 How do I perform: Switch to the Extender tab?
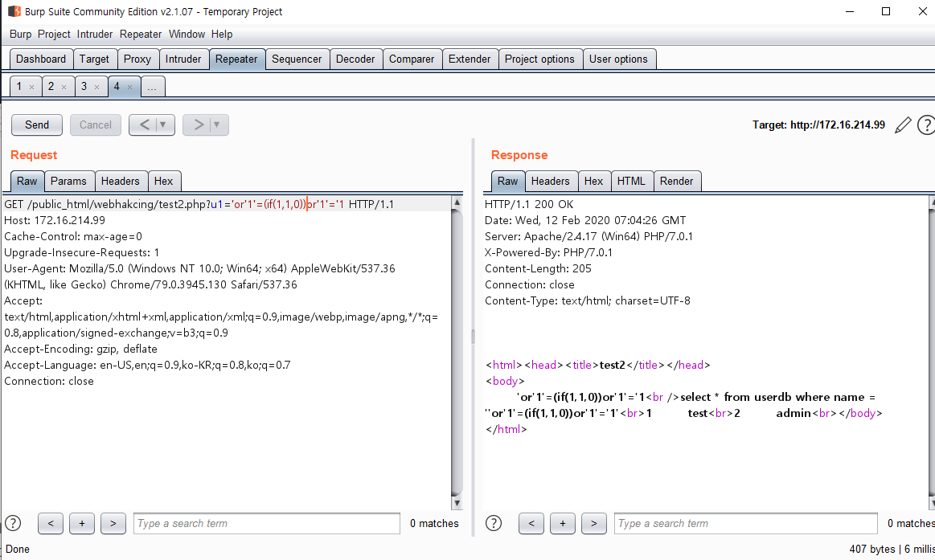click(470, 59)
